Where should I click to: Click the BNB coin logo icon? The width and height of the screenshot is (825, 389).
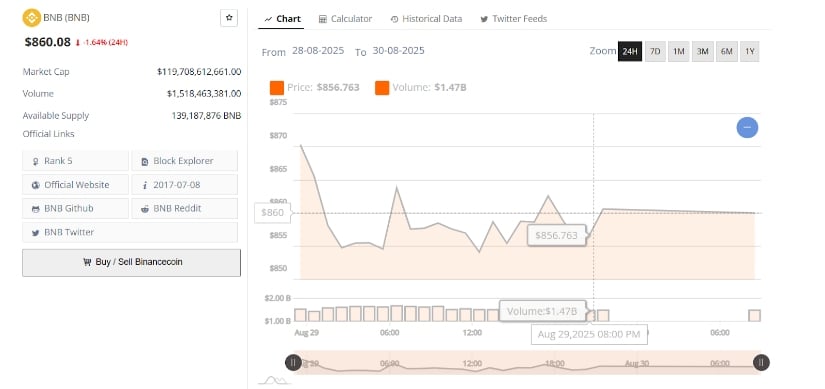click(x=32, y=18)
